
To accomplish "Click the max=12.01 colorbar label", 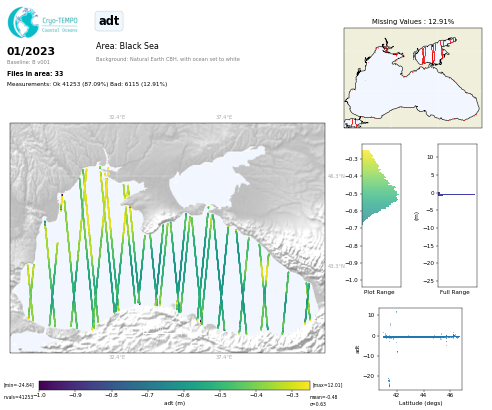I will tap(327, 385).
